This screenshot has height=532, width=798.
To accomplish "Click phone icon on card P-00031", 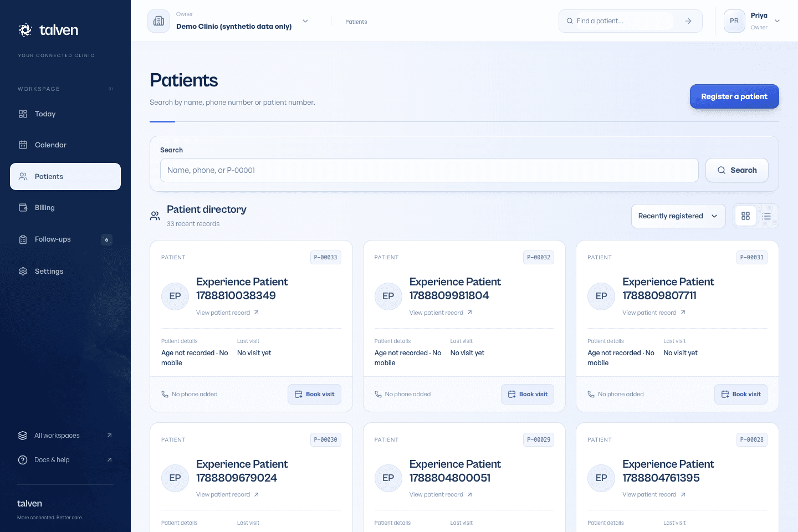I will 591,395.
